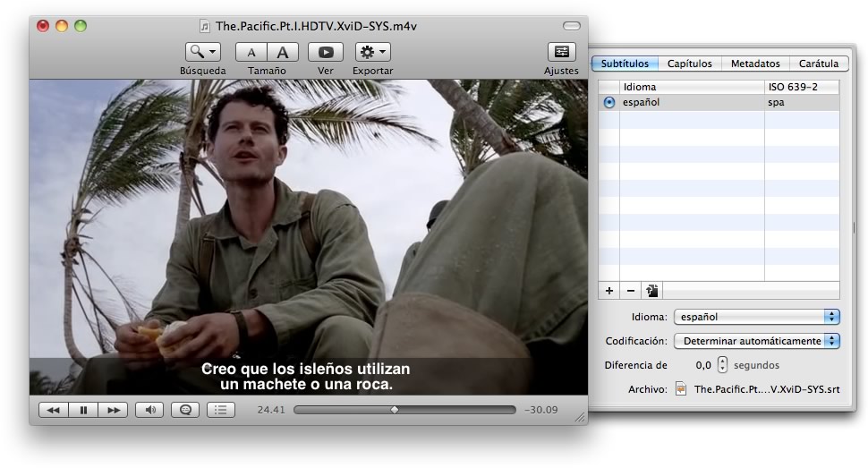Click the ISO 639-2 column header
The image size is (868, 468).
pyautogui.click(x=802, y=87)
